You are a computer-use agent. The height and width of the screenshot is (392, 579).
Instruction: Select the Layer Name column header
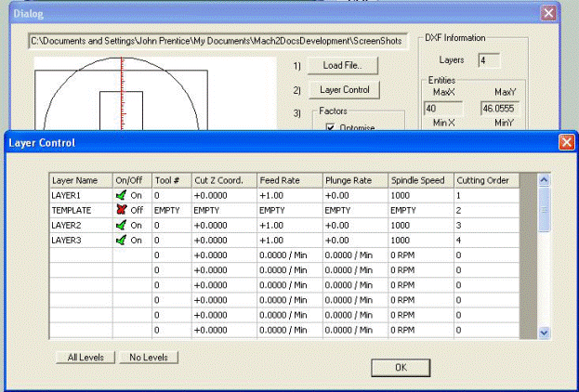(x=81, y=181)
